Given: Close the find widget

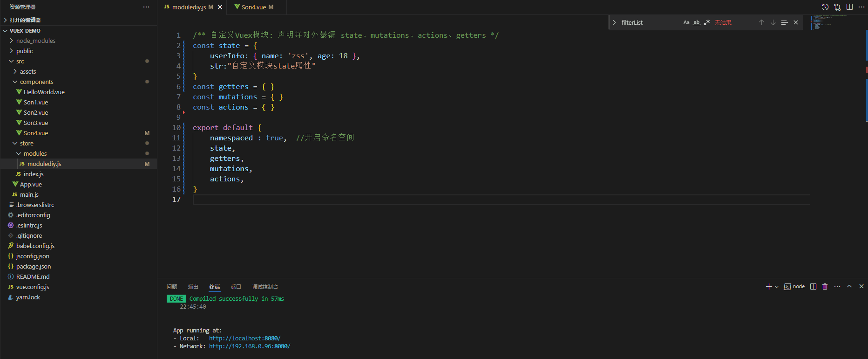Looking at the screenshot, I should point(796,22).
